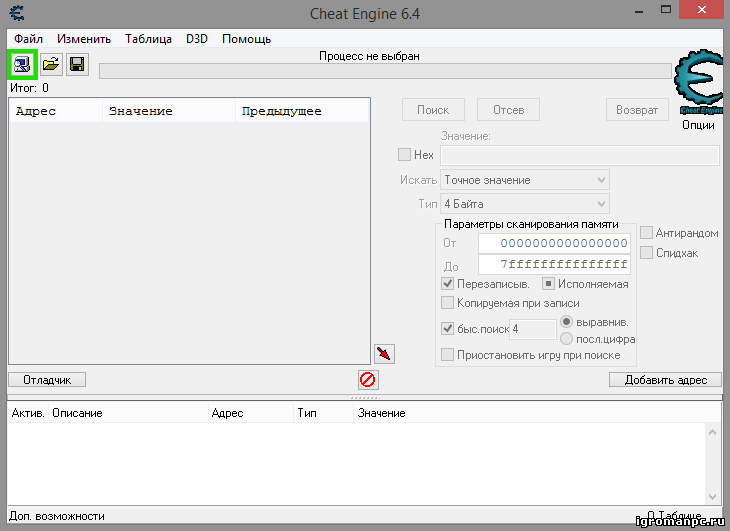Click Процесс не выбран label
Screen dimensions: 730x531
369,56
